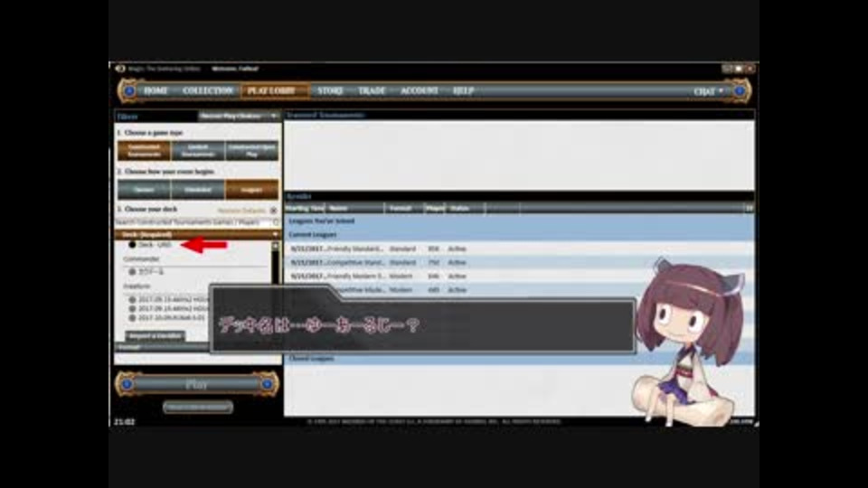Screen dimensions: 868x488
Task: Choose Constructed Open Play game type
Action: click(252, 151)
